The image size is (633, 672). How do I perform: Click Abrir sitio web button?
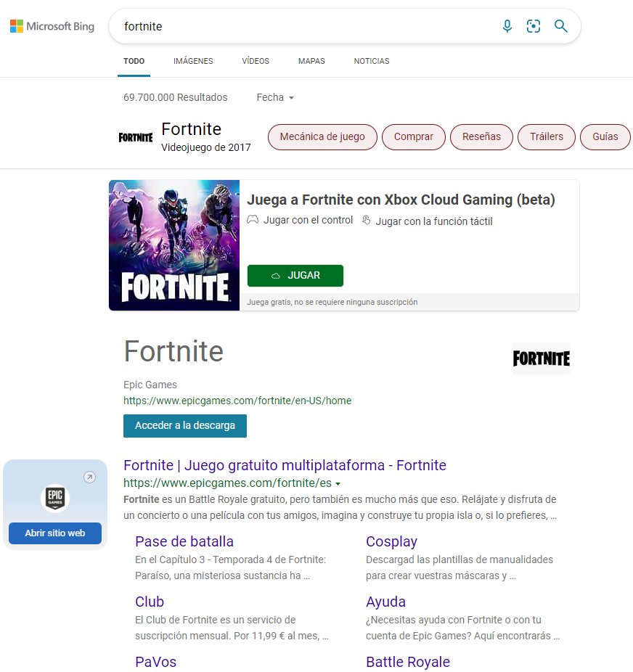click(55, 533)
